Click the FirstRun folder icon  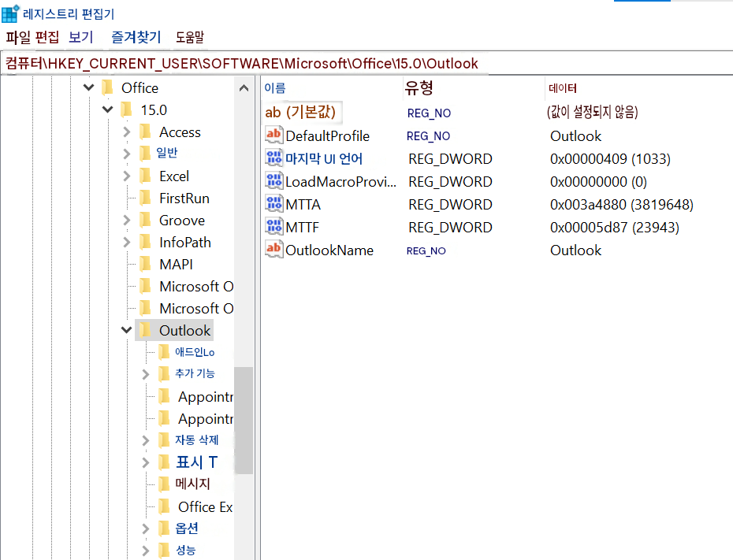[x=145, y=198]
